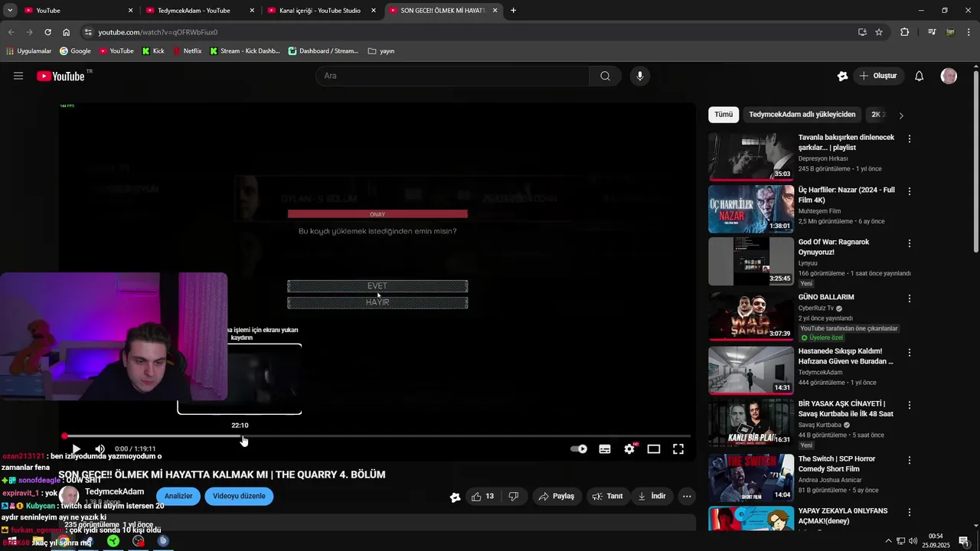Expand Oluştur create menu
The image size is (980, 551).
click(x=878, y=76)
